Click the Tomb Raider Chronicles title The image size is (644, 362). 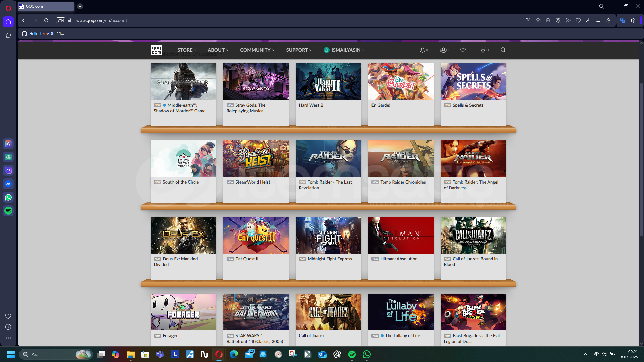(403, 182)
